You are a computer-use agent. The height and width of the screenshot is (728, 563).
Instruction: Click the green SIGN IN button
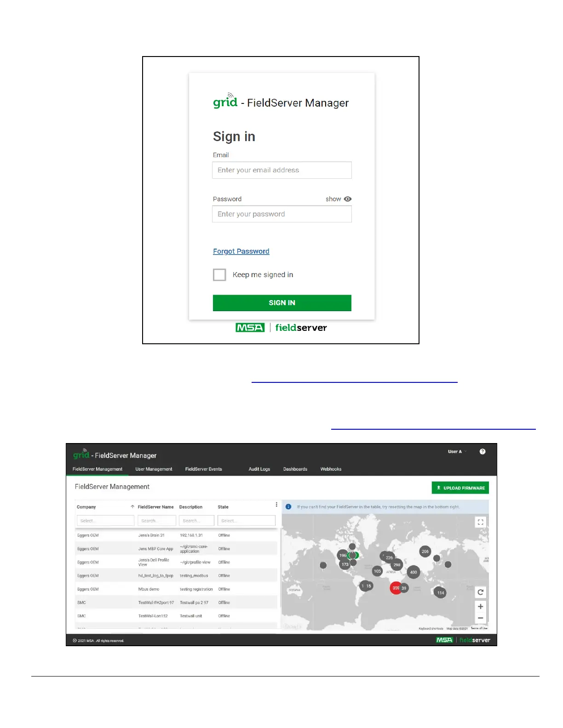[282, 303]
